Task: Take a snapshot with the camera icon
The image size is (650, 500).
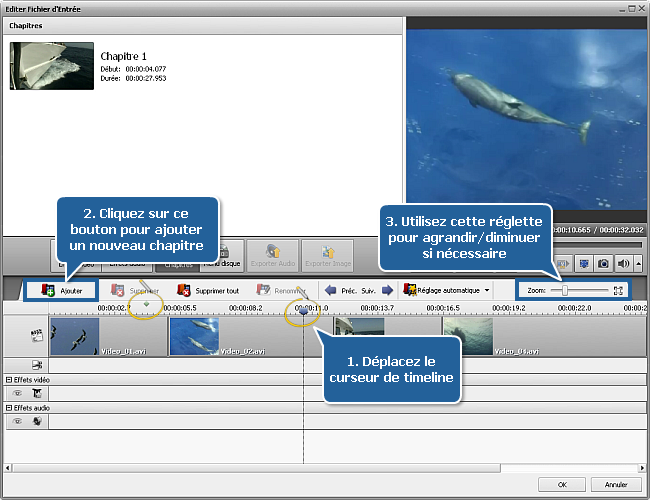Action: point(603,263)
